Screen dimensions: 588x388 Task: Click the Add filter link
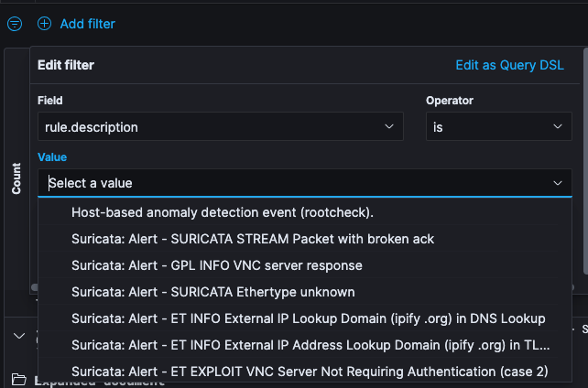click(x=87, y=24)
